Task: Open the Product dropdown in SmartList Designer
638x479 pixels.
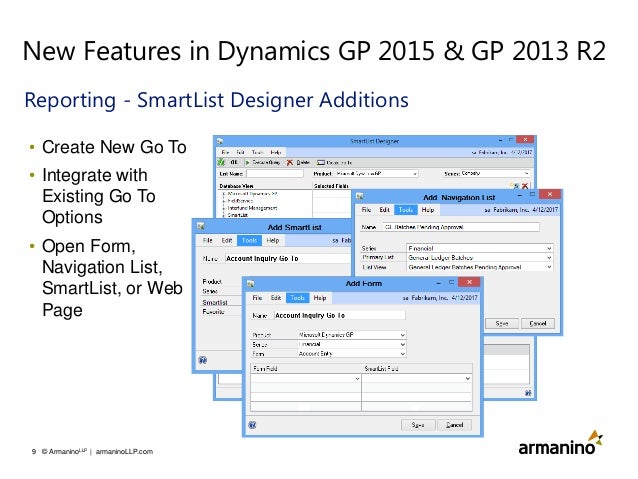Action: (x=415, y=174)
